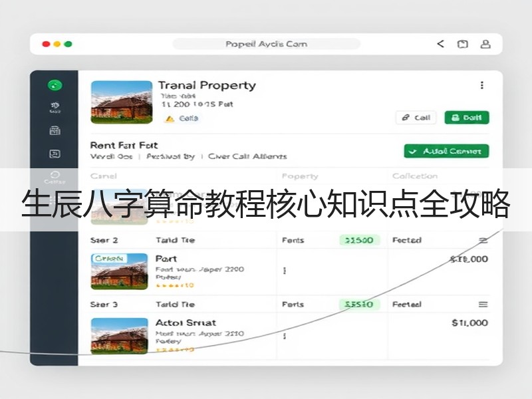Open the Part listing thumbnail
The image size is (532, 399).
click(x=120, y=271)
